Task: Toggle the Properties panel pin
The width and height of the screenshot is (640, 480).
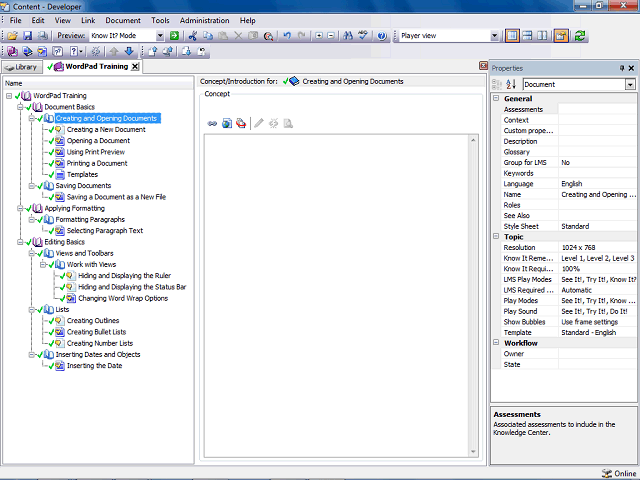Action: [x=622, y=68]
